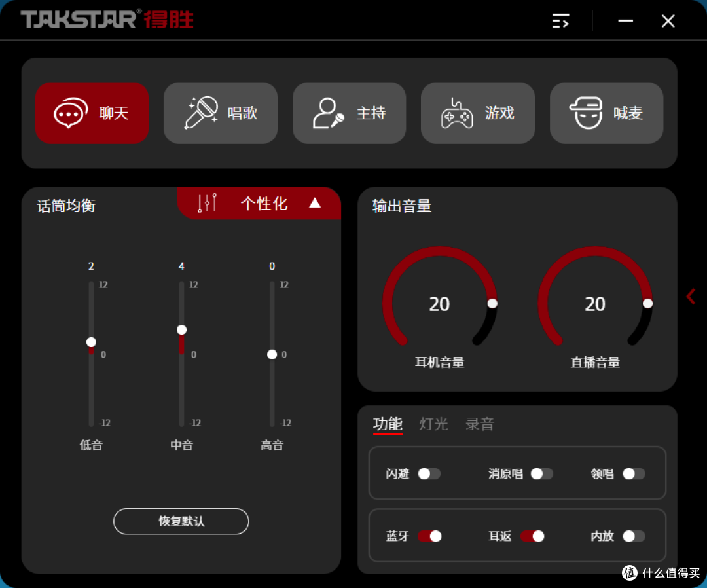Viewport: 707px width, 588px height.
Task: Turn off the 耳返 monitor toggle
Action: 532,536
